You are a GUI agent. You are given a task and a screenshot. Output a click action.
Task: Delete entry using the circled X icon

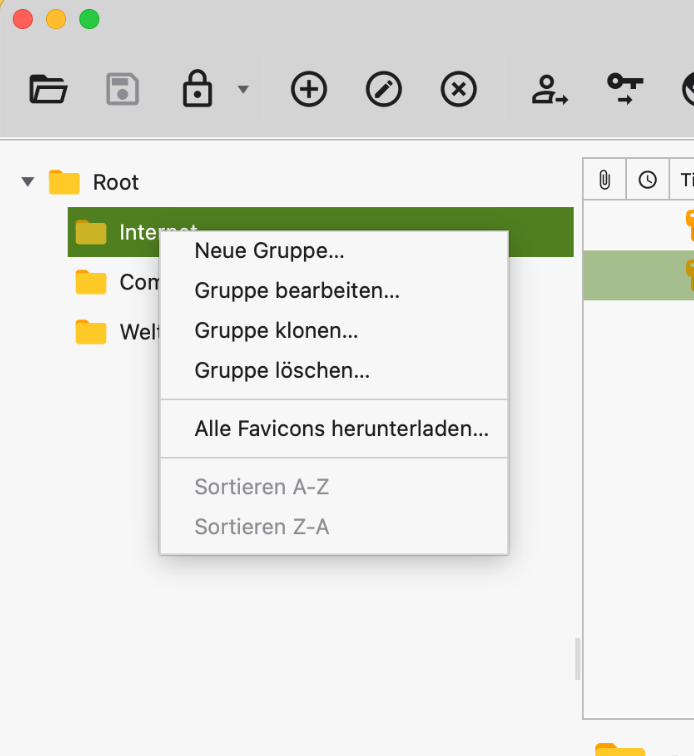click(x=459, y=90)
